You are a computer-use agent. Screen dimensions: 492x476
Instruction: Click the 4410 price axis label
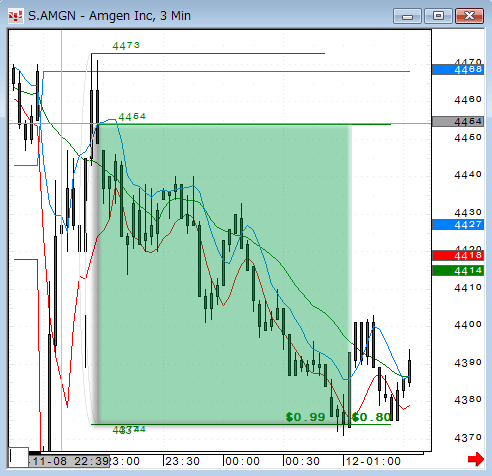pyautogui.click(x=468, y=287)
